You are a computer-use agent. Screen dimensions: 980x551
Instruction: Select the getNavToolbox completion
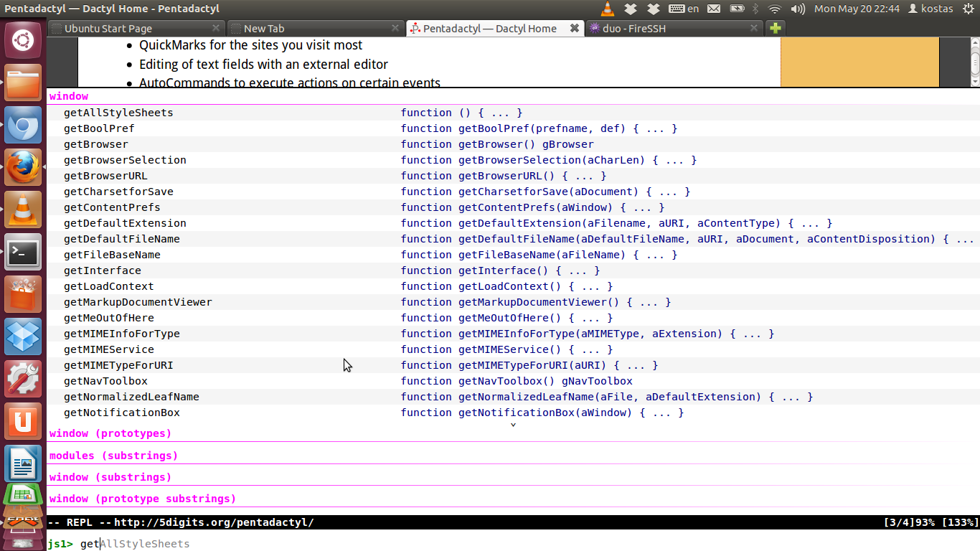513,381
